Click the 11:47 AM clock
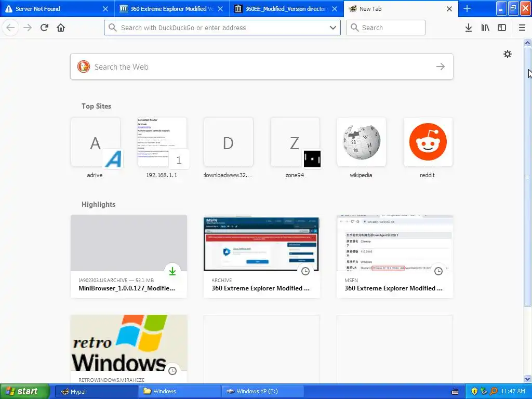 [x=513, y=391]
